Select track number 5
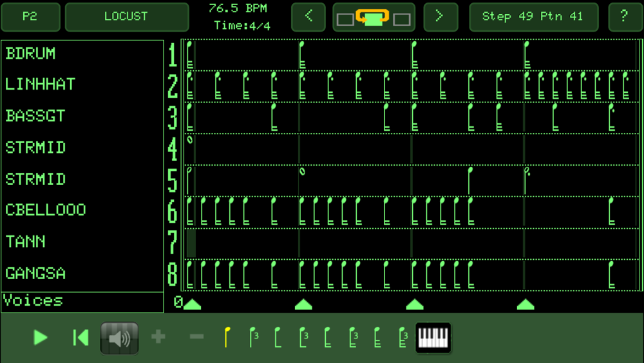Image resolution: width=644 pixels, height=363 pixels. [173, 181]
